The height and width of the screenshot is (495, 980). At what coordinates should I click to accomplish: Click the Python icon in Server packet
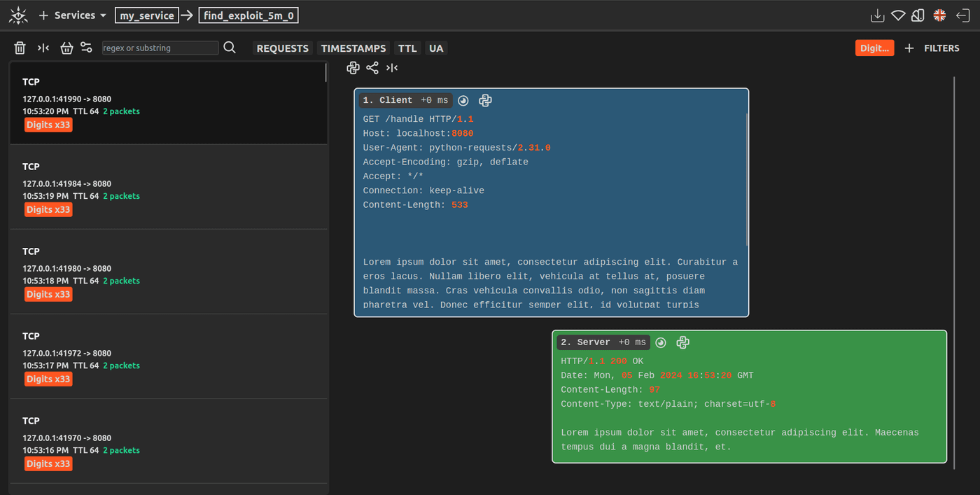coord(682,342)
